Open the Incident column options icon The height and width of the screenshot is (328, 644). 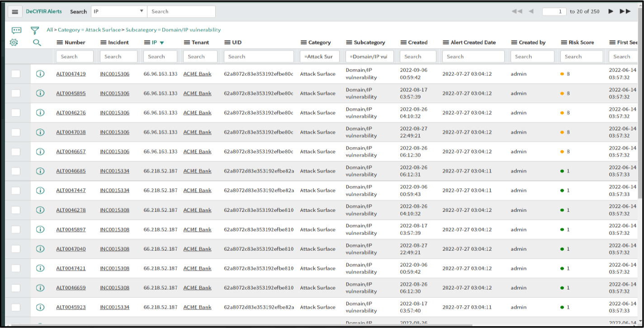click(103, 42)
